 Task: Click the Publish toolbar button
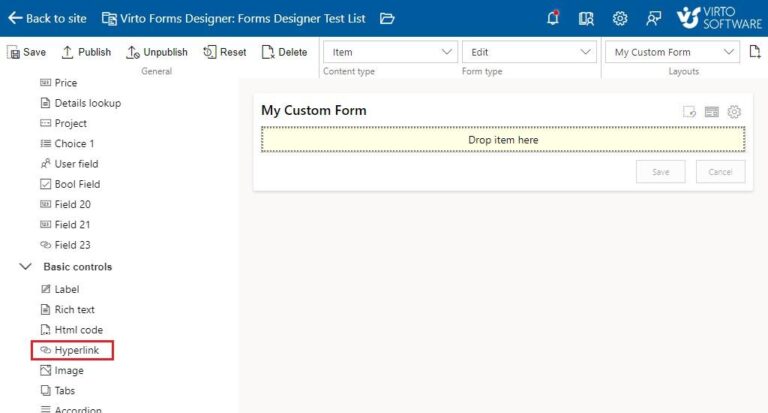click(x=86, y=52)
